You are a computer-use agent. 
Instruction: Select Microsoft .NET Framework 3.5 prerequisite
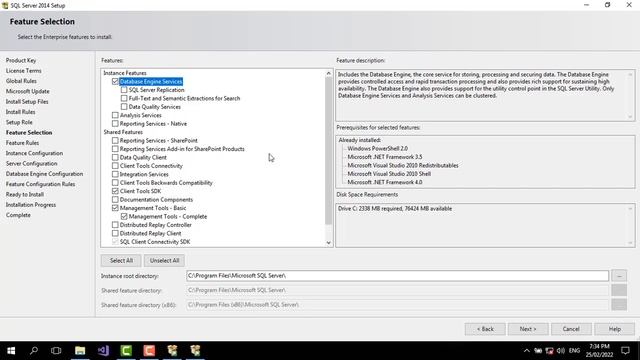click(385, 157)
